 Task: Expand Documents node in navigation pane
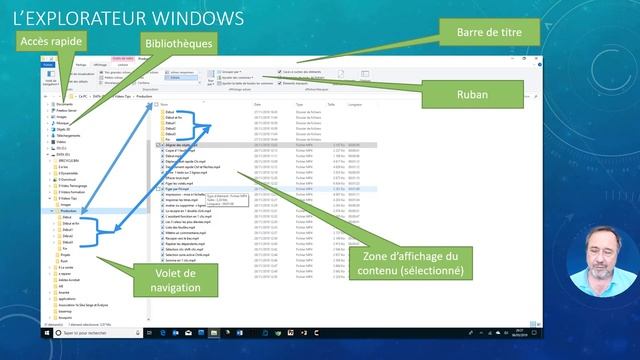point(48,104)
